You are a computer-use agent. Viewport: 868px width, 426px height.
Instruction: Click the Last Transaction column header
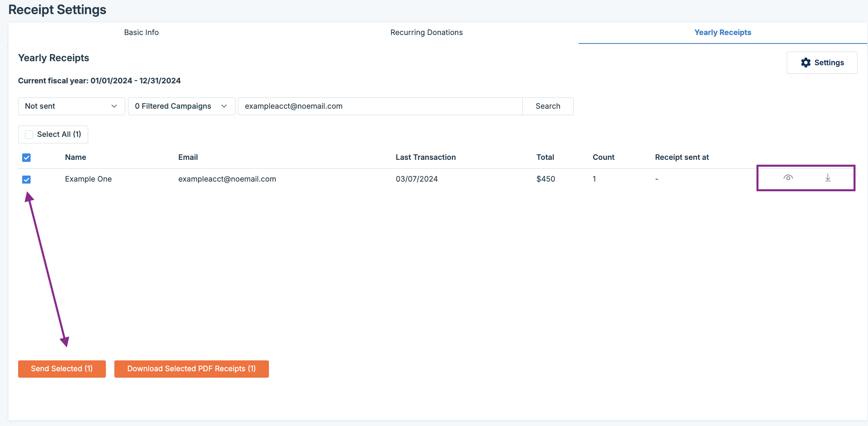[x=426, y=157]
